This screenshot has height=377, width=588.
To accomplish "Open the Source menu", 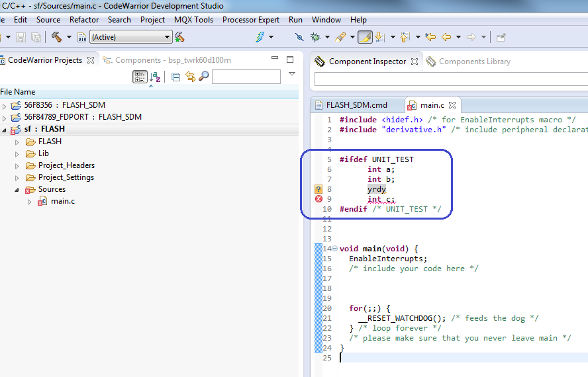I will pyautogui.click(x=48, y=20).
